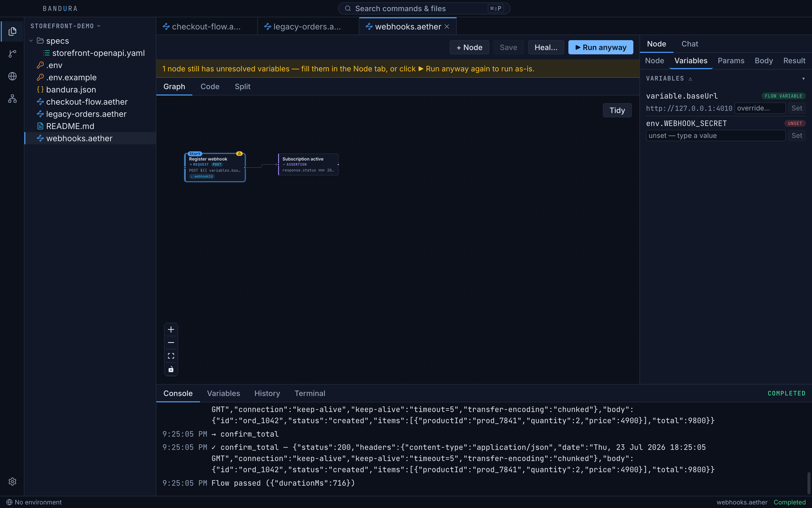Select the Graph view tab
Image resolution: width=812 pixels, height=508 pixels.
[174, 87]
